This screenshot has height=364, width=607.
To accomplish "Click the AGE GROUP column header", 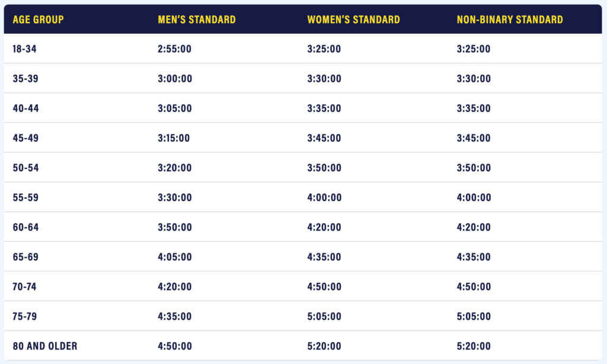I will pyautogui.click(x=38, y=20).
